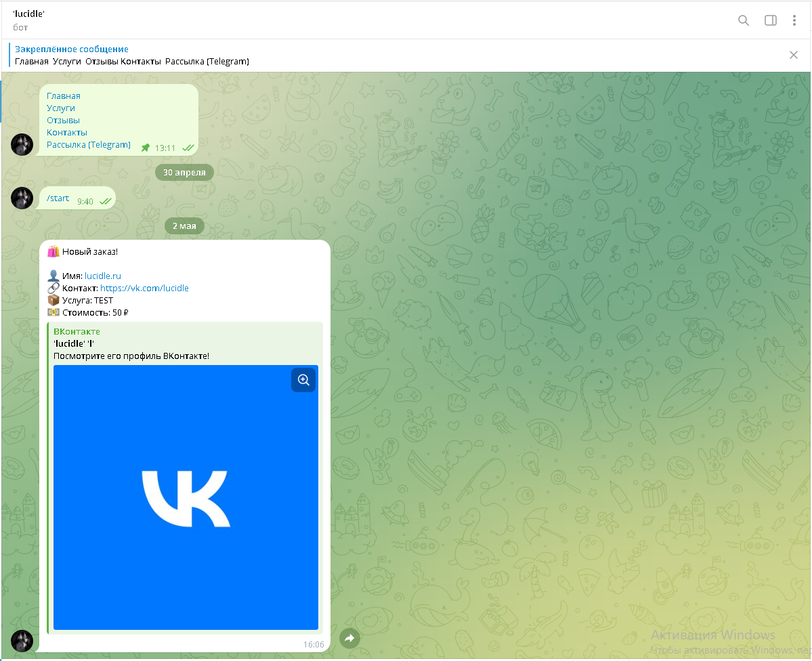Click the 'Новый заказ!' text
Image resolution: width=812 pixels, height=661 pixels.
90,252
